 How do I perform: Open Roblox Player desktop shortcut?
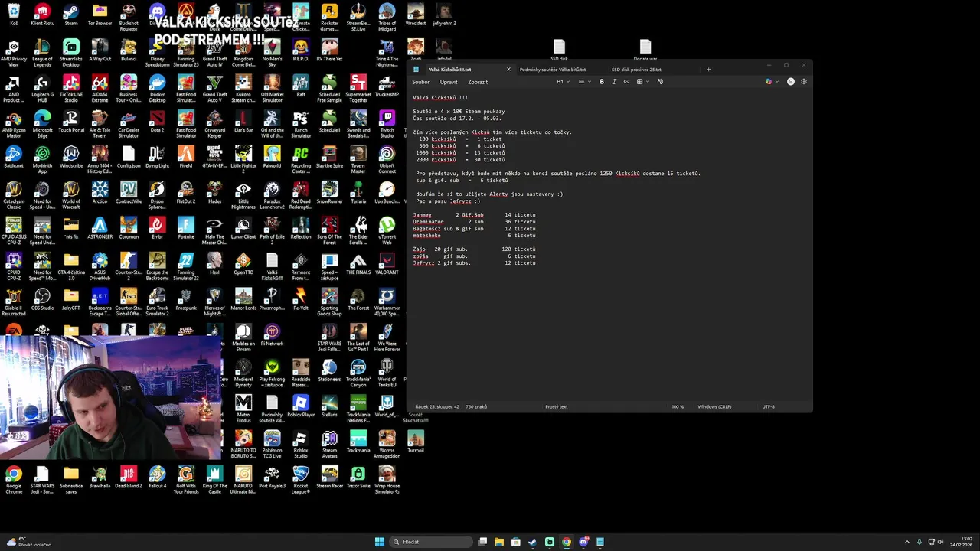[x=301, y=406]
